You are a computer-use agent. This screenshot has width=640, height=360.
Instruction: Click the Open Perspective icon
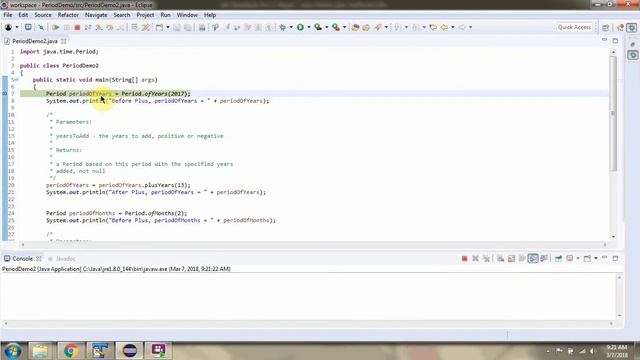pyautogui.click(x=606, y=27)
